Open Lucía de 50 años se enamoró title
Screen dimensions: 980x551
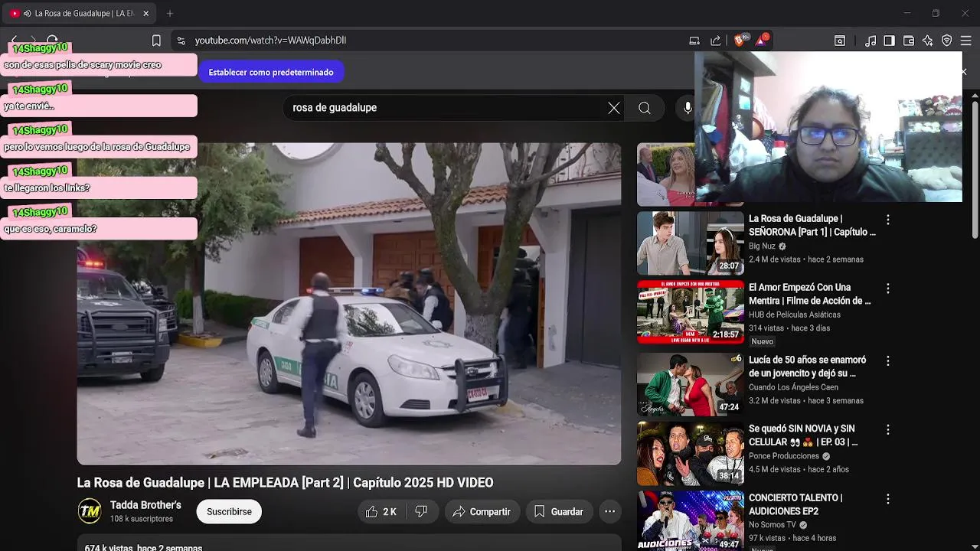coord(807,367)
